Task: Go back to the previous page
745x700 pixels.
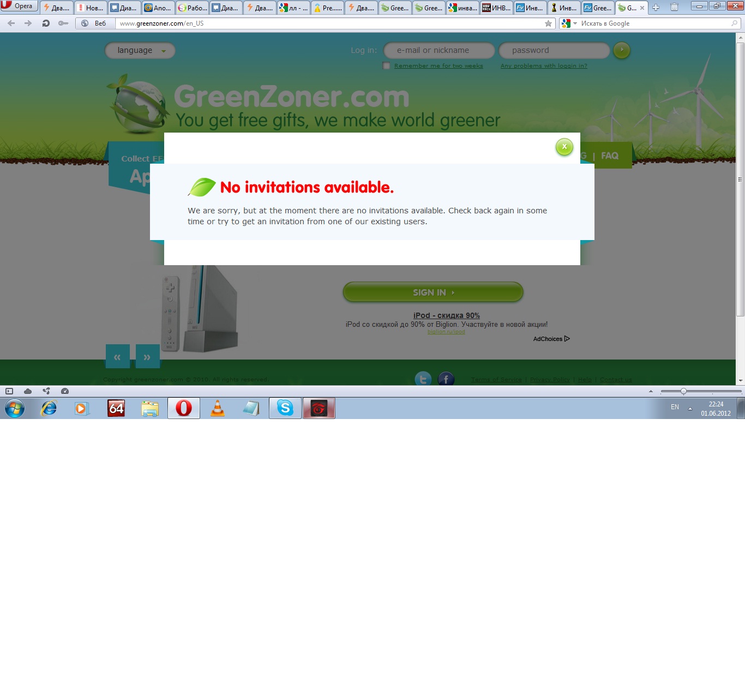Action: (11, 23)
